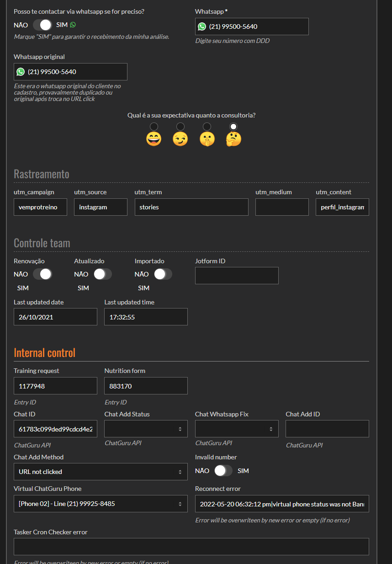
Task: Click 'Entry ID' hint under Nutrition form
Action: pyautogui.click(x=116, y=402)
